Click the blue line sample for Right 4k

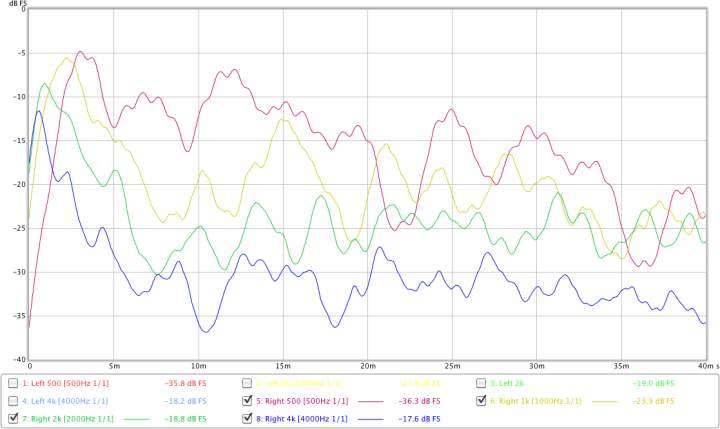pos(371,419)
